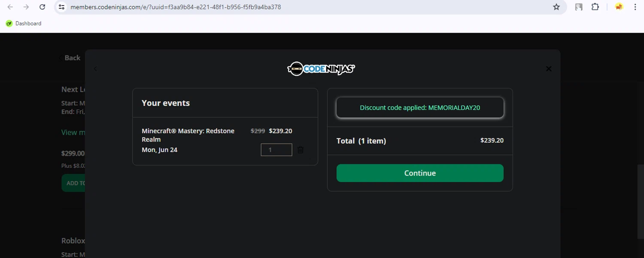Click the 'Mon, Jun 24' date text
The width and height of the screenshot is (644, 258).
click(159, 150)
